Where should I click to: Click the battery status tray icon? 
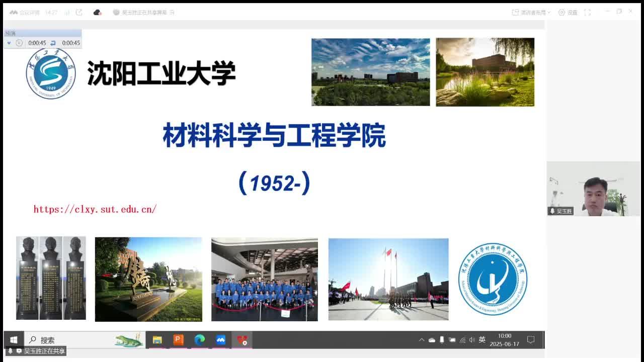click(452, 340)
